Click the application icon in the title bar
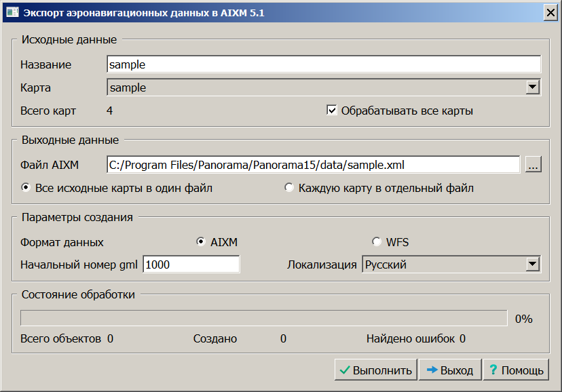Viewport: 562px width, 392px height. [x=12, y=12]
